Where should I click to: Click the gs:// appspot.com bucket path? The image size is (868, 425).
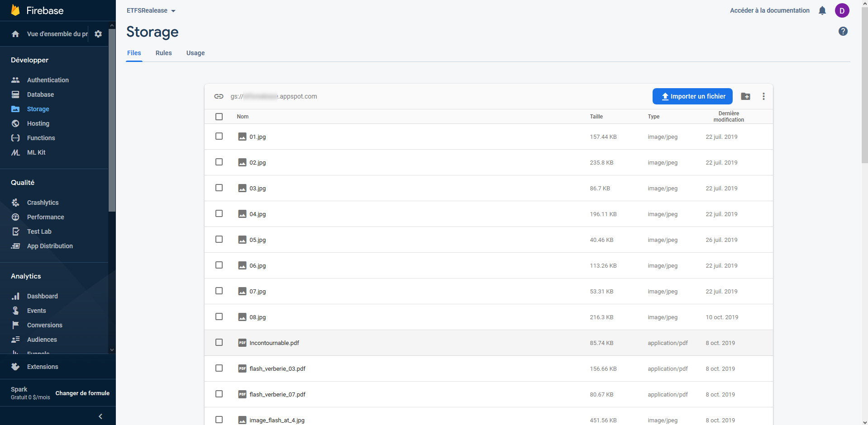coord(274,96)
